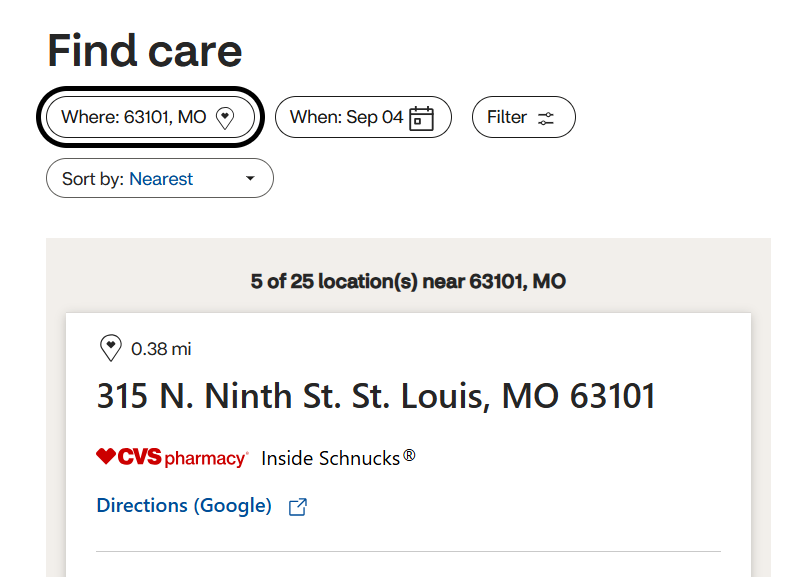Click the Find care page heading
The image size is (792, 577).
145,51
